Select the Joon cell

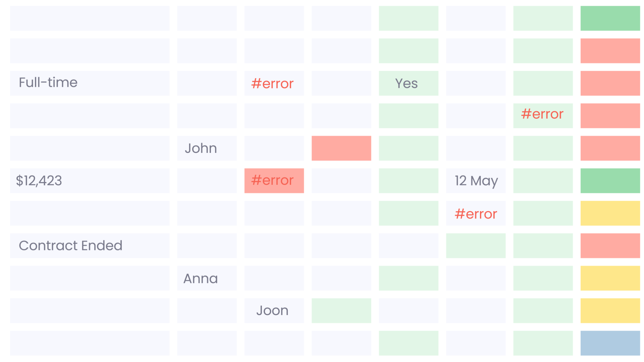click(274, 311)
